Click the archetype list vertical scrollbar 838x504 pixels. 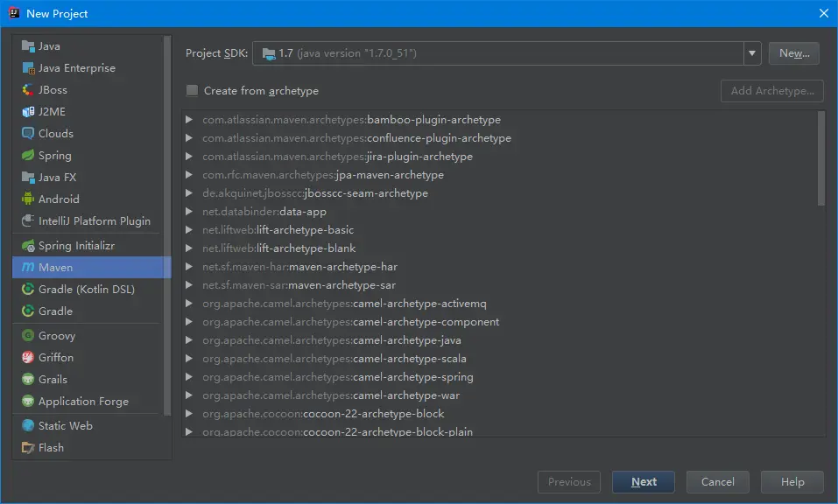coord(820,157)
